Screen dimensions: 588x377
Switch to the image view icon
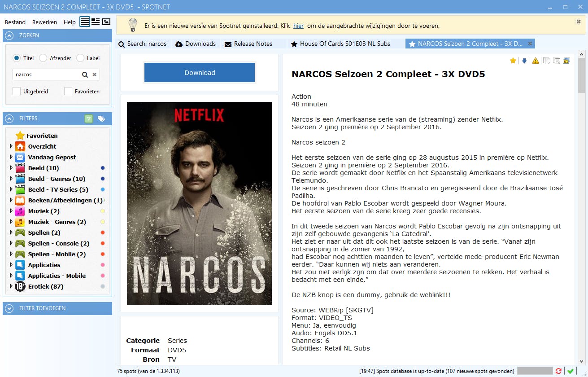[x=106, y=22]
